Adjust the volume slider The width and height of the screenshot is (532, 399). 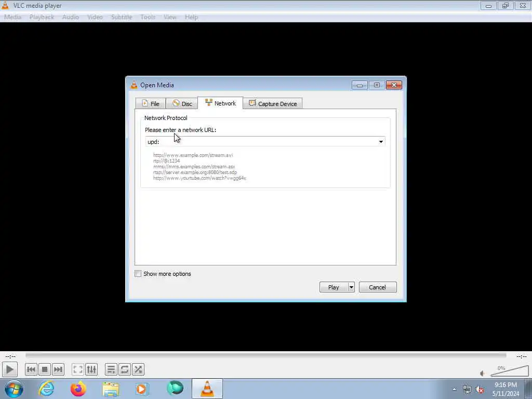coord(509,371)
